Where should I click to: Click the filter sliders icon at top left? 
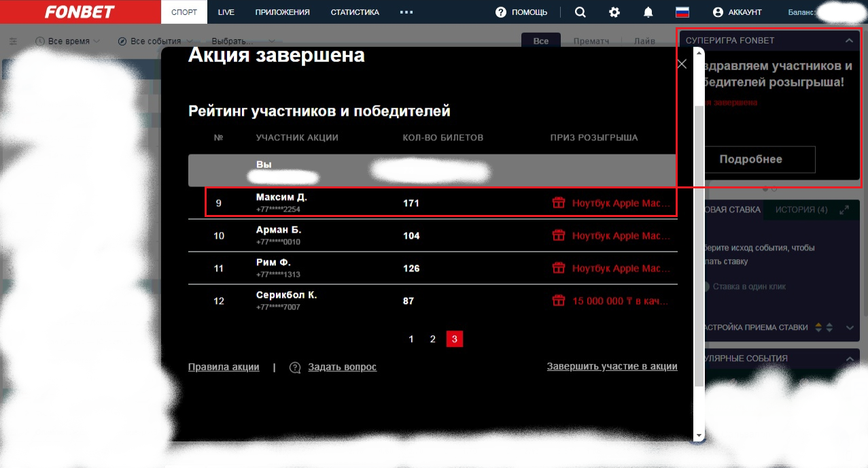pos(13,41)
